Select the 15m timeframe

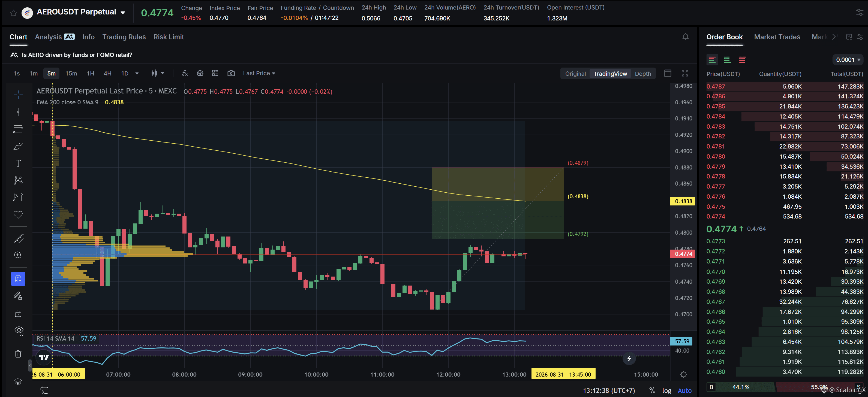pos(71,73)
